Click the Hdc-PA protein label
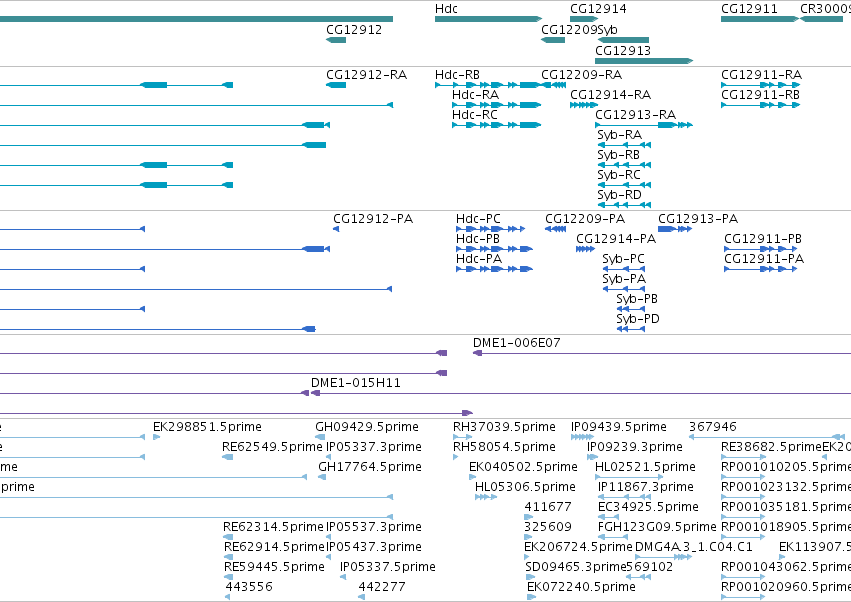Screen dimensions: 851x602 pos(479,259)
